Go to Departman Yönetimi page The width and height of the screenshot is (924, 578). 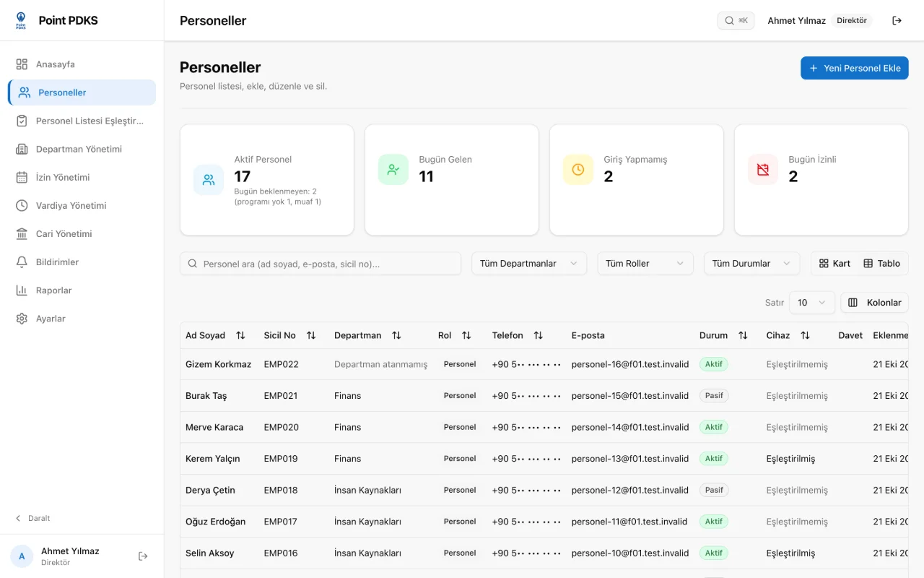pyautogui.click(x=82, y=149)
